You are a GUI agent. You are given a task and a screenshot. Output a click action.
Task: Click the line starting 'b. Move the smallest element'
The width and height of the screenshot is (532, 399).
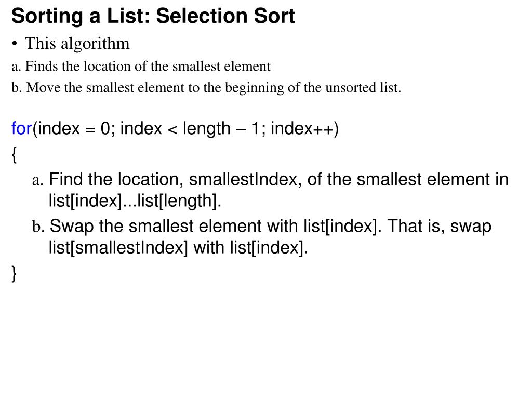coord(206,87)
